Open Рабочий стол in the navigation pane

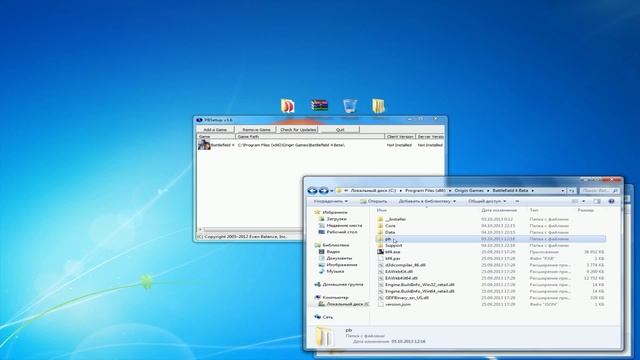(x=342, y=232)
